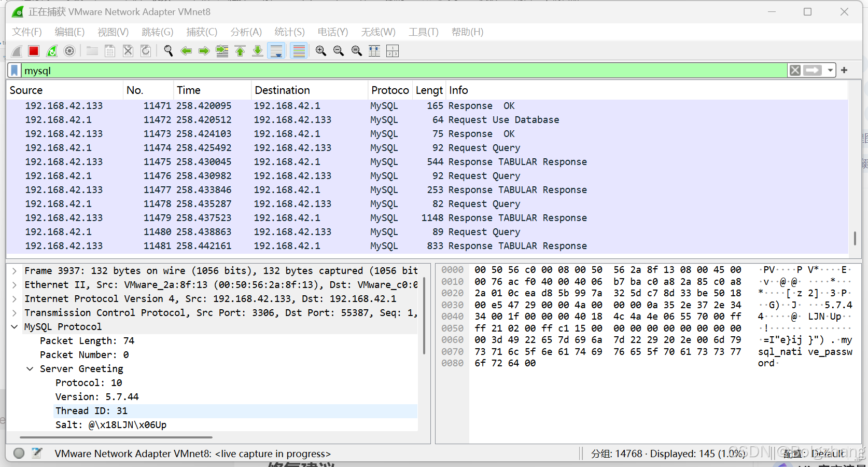Stop the running capture with red square

click(34, 51)
